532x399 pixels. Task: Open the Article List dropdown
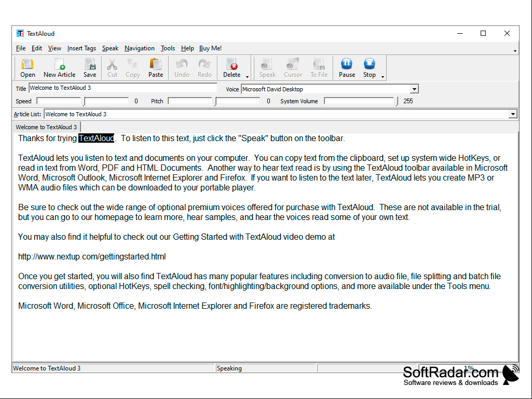[x=513, y=114]
